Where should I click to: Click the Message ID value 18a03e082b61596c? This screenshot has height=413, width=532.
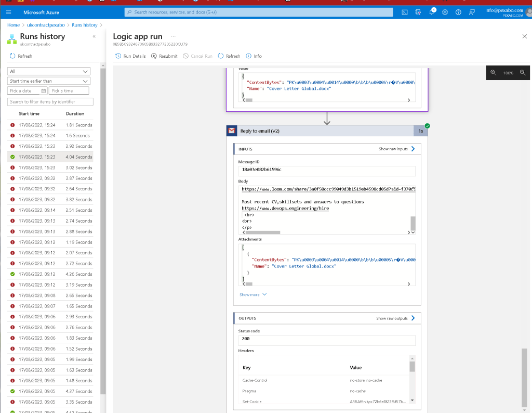point(327,170)
